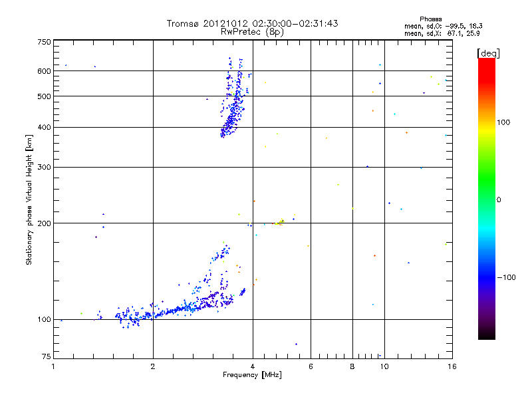Click the y-axis tick label '75'
The image size is (532, 399).
pos(47,356)
